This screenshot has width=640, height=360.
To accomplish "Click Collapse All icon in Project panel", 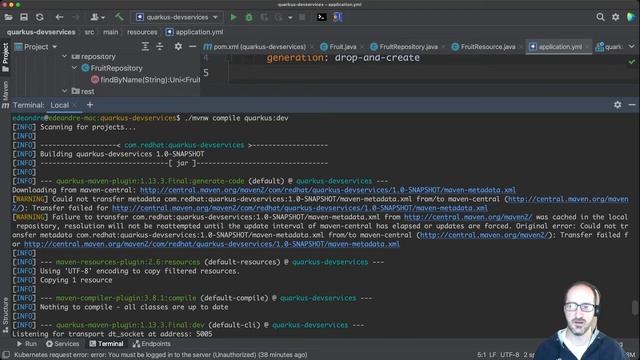I will point(160,47).
